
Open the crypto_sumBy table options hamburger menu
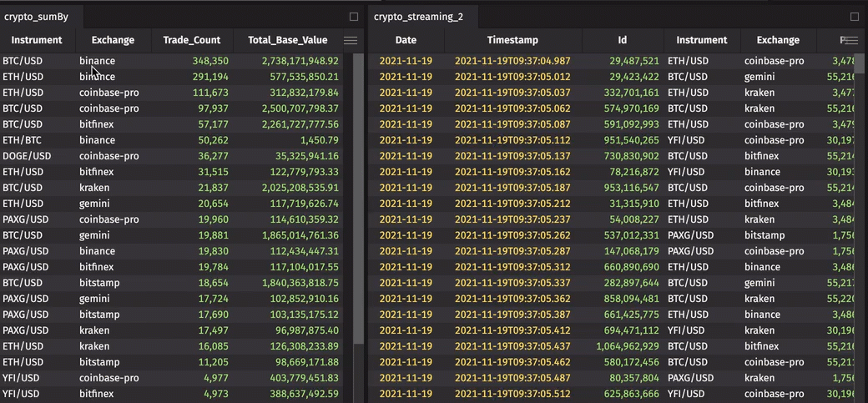click(x=351, y=40)
